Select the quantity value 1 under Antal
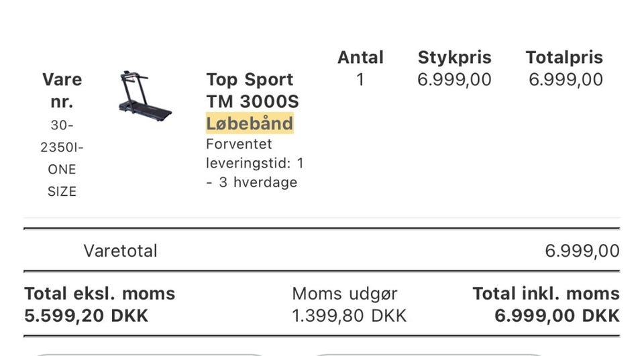The width and height of the screenshot is (644, 356). pos(360,80)
